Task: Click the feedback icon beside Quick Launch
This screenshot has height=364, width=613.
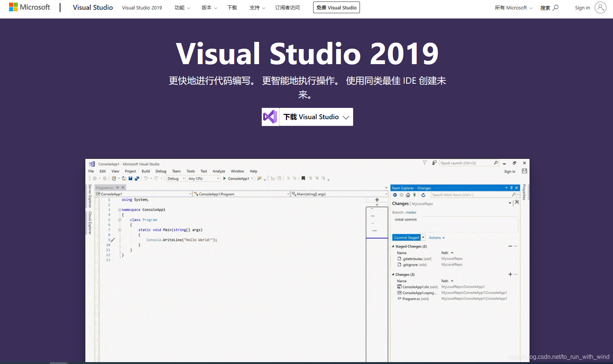Action: click(434, 163)
